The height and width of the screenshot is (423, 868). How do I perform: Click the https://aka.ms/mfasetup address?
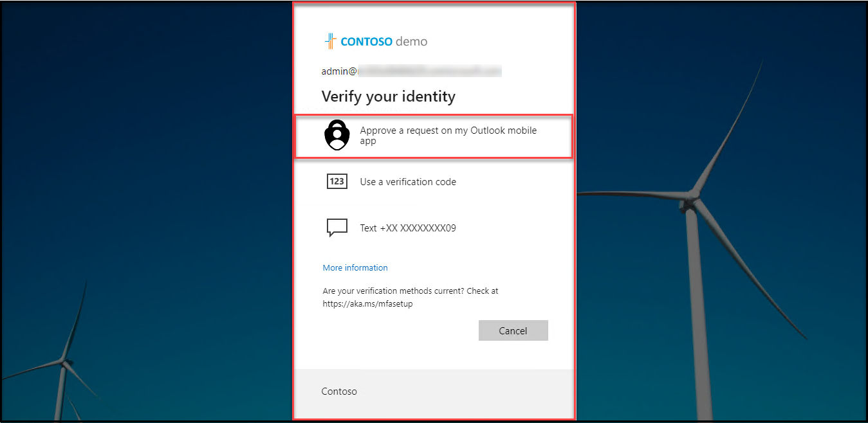(x=365, y=303)
